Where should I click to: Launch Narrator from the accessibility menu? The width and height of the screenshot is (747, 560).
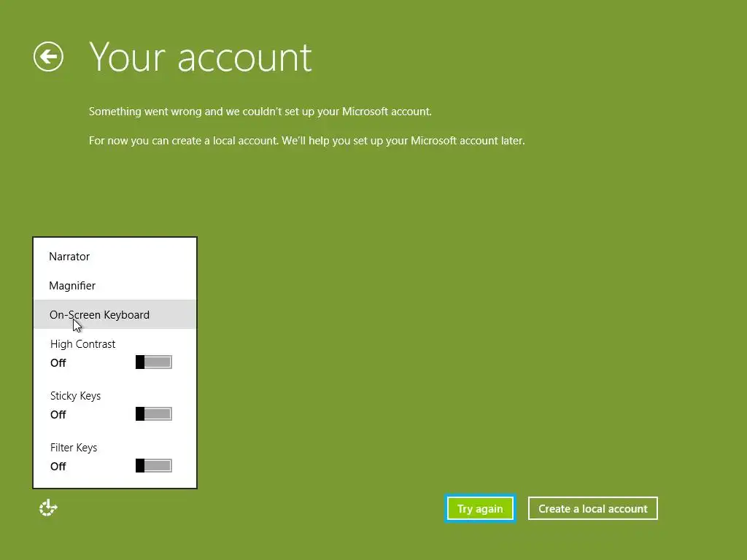pyautogui.click(x=115, y=256)
